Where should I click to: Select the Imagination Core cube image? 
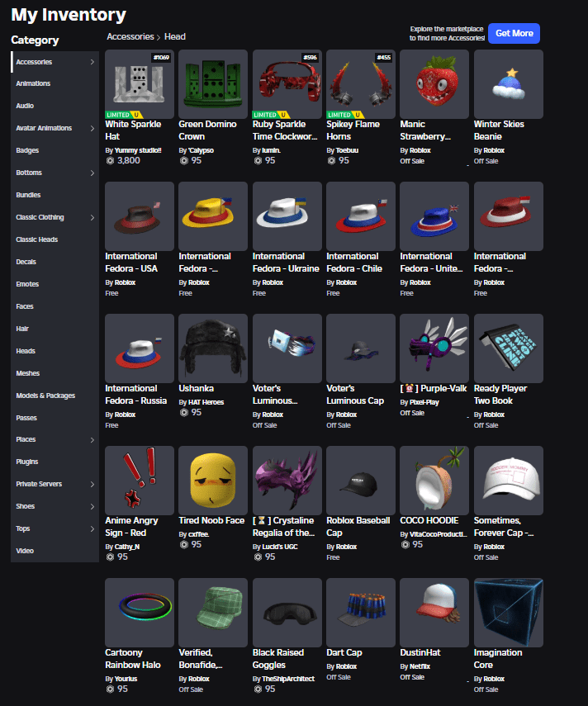point(509,613)
